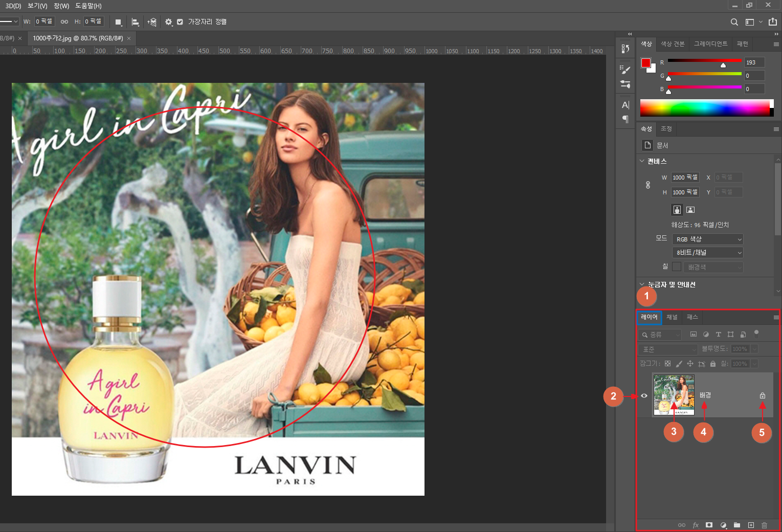Click the path operations icon in options bar
782x532 pixels.
point(118,22)
